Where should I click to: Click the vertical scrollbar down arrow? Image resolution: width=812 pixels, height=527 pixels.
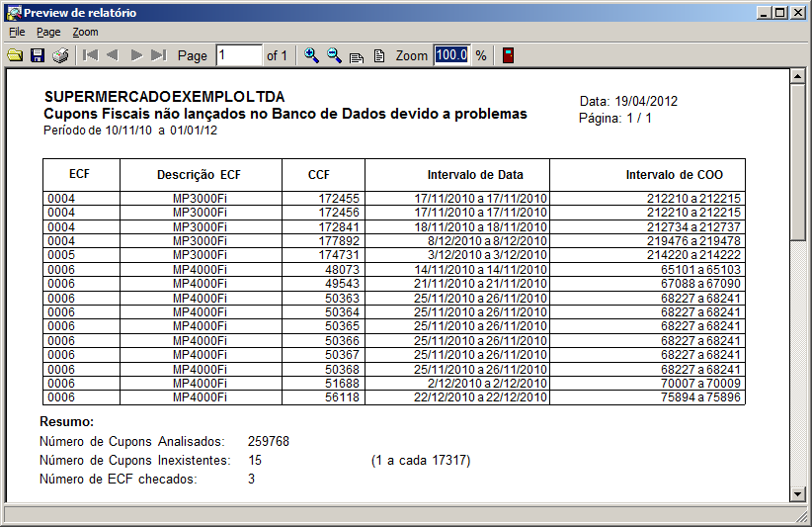(x=797, y=493)
